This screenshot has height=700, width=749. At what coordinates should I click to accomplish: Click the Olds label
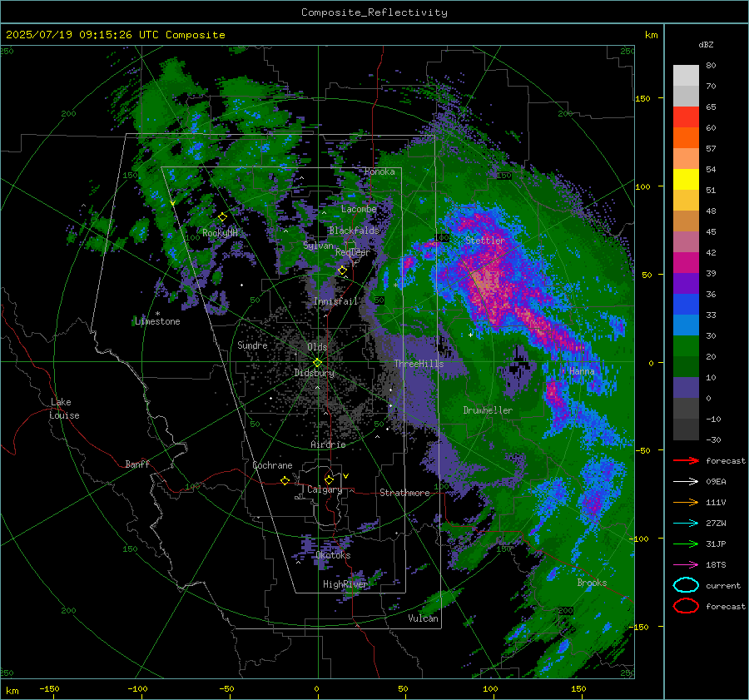tap(318, 347)
